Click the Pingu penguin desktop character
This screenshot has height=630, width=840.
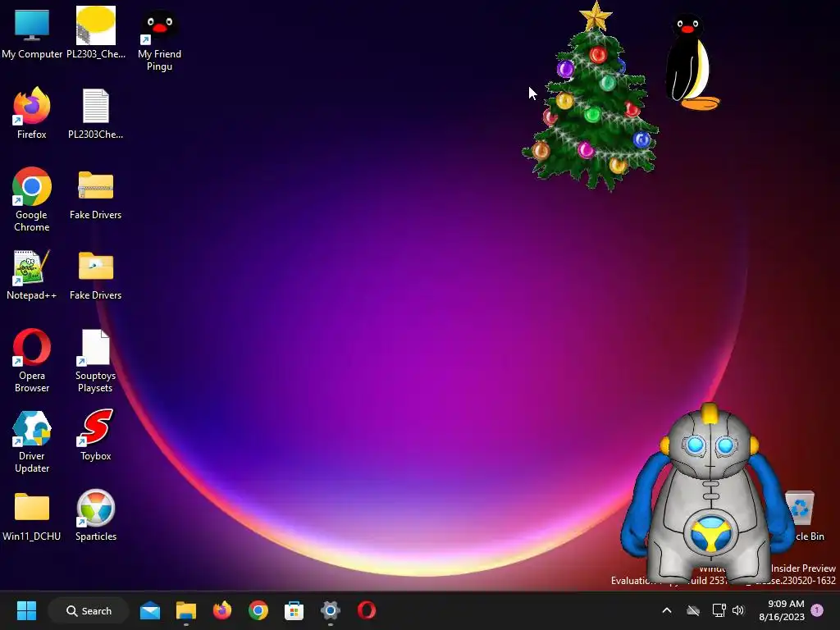coord(691,62)
